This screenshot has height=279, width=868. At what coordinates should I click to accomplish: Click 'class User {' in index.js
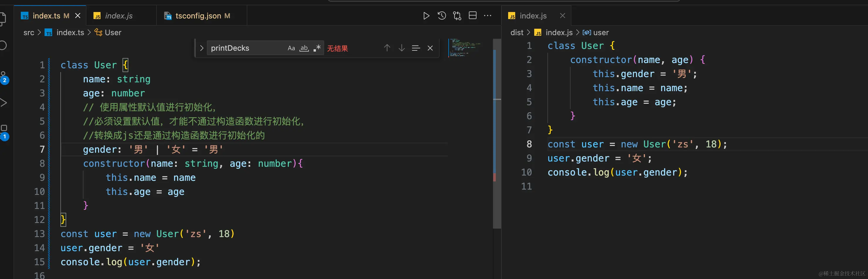coord(581,46)
